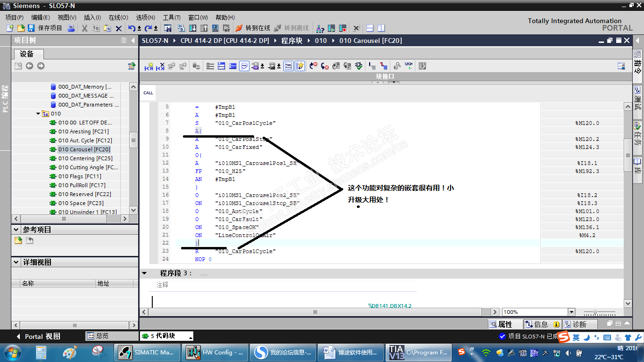The height and width of the screenshot is (362, 644).
Task: Click 转到在线 go online button
Action: point(253,28)
